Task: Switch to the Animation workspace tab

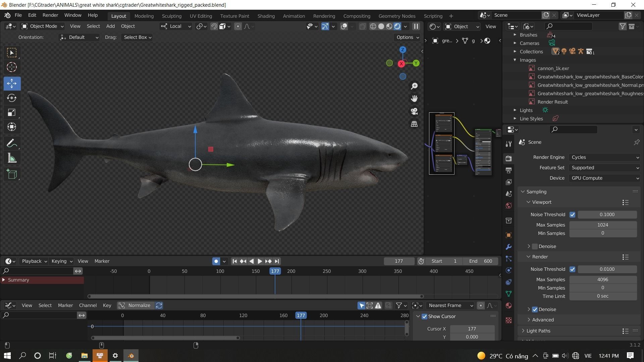Action: [x=294, y=16]
